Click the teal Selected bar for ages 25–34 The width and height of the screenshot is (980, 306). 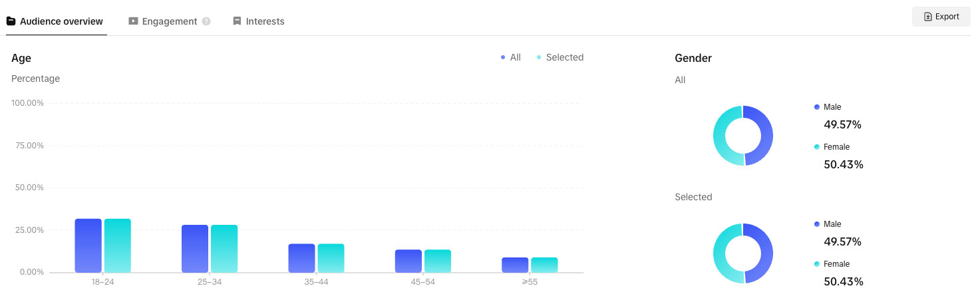point(224,249)
